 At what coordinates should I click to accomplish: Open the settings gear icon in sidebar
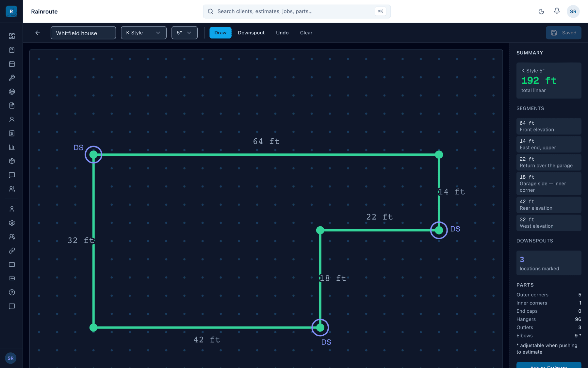[12, 223]
